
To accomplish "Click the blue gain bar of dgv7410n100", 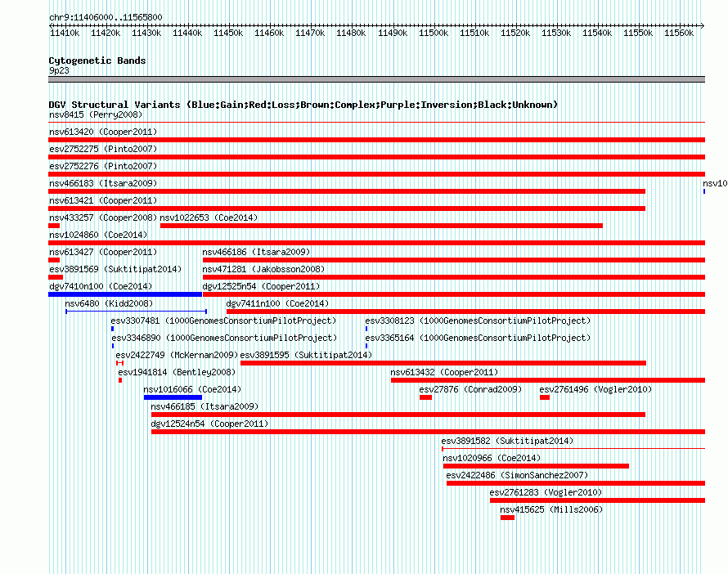I will [x=125, y=294].
